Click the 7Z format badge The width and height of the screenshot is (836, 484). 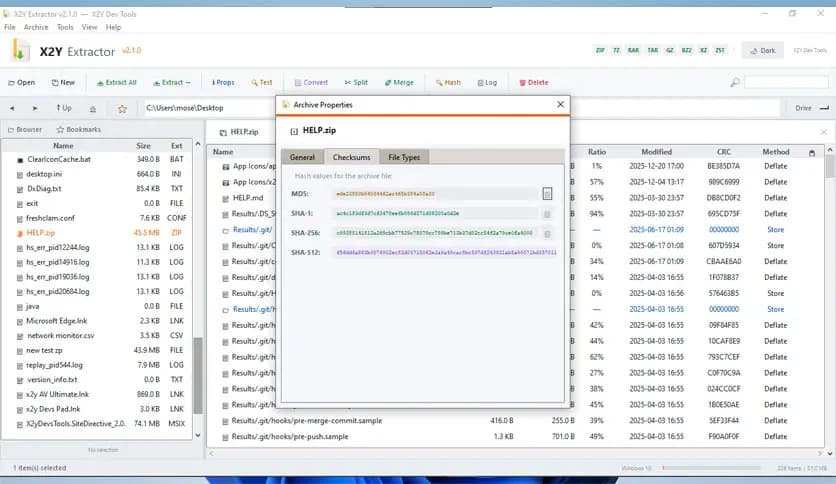(x=616, y=50)
